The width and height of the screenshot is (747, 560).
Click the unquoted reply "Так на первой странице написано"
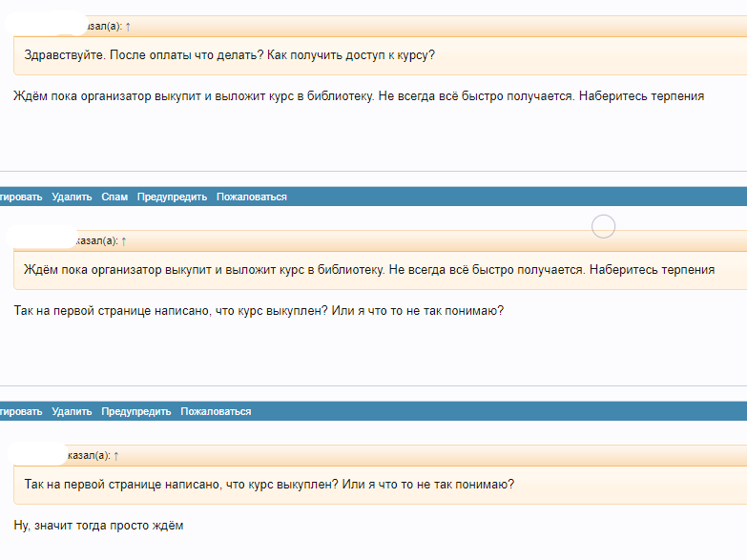259,311
